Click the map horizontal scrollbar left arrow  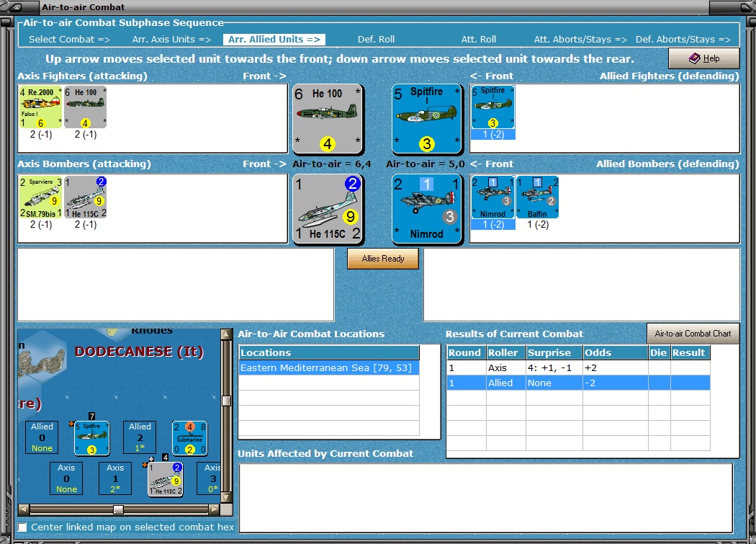(23, 509)
